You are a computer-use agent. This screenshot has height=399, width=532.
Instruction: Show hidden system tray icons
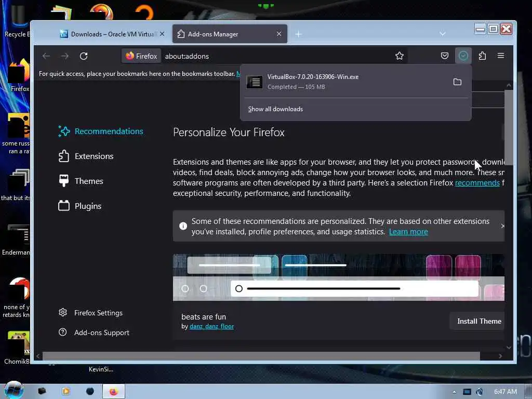point(454,392)
